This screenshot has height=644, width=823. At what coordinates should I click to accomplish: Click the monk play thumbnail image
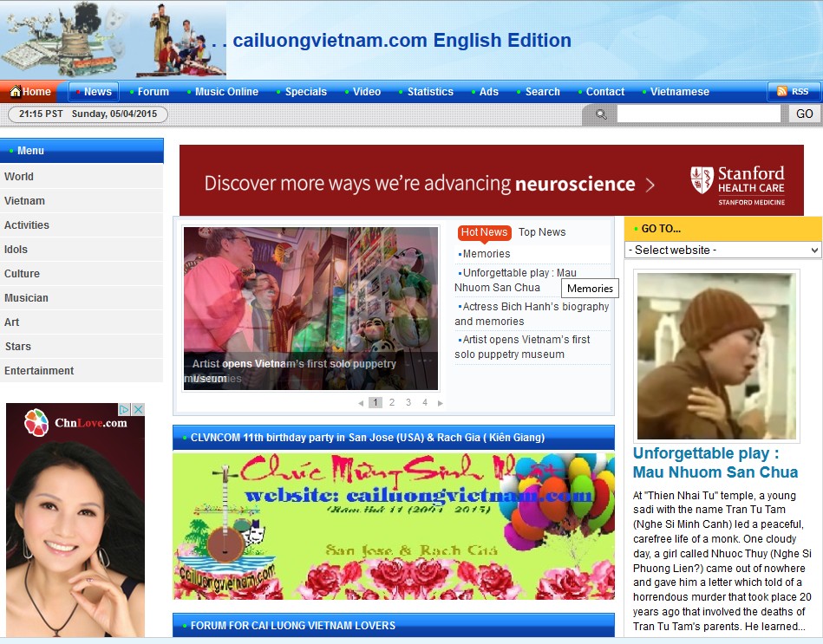(716, 355)
